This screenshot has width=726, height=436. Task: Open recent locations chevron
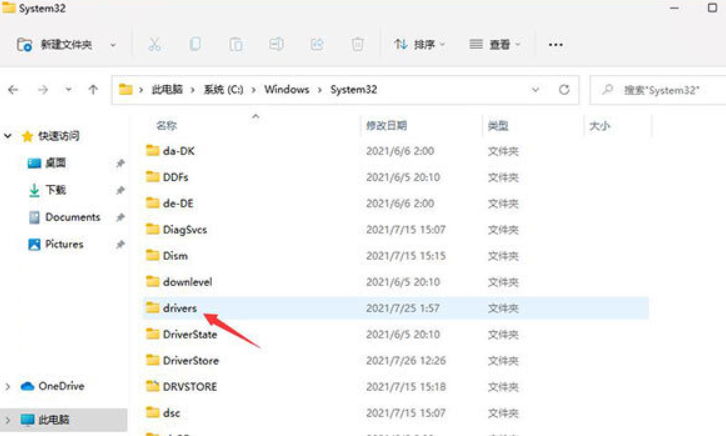pyautogui.click(x=69, y=89)
